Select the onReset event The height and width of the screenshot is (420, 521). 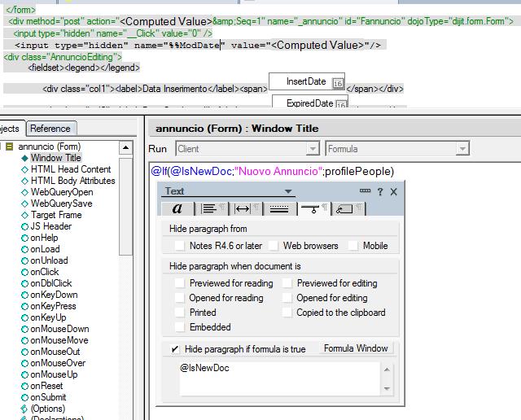[46, 386]
